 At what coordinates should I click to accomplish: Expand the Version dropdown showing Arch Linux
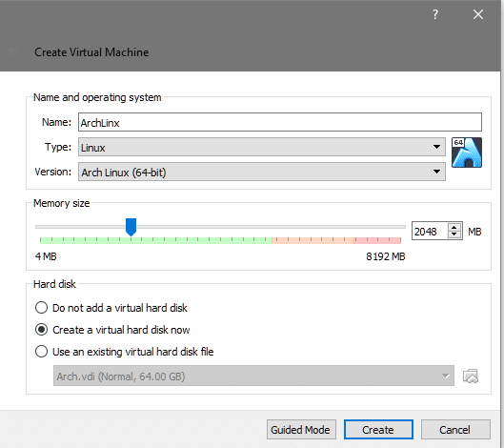pos(262,172)
